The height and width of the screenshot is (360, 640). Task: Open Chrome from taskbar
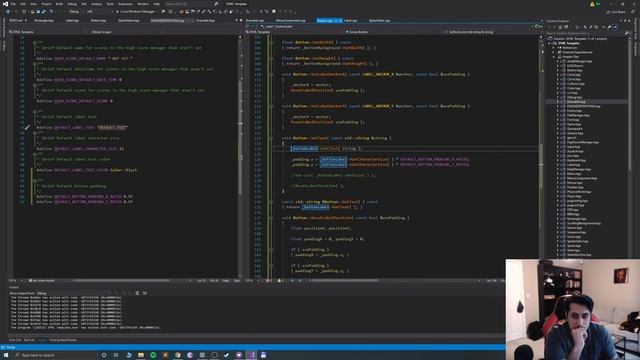pyautogui.click(x=178, y=355)
